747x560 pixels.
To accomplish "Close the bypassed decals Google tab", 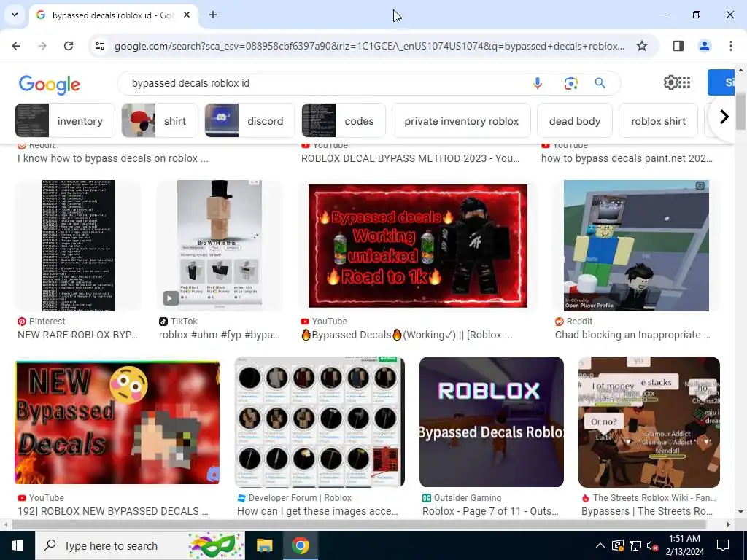I will [187, 15].
